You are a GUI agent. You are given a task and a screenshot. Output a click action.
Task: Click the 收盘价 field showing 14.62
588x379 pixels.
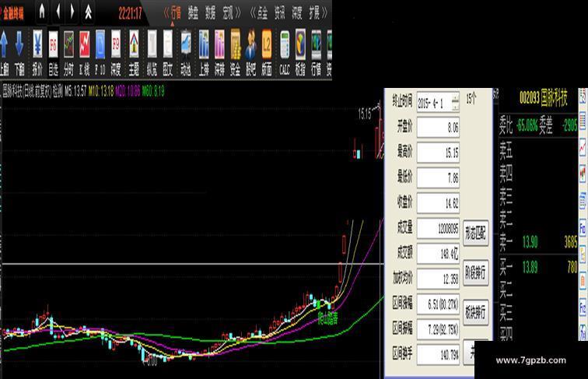click(x=438, y=203)
